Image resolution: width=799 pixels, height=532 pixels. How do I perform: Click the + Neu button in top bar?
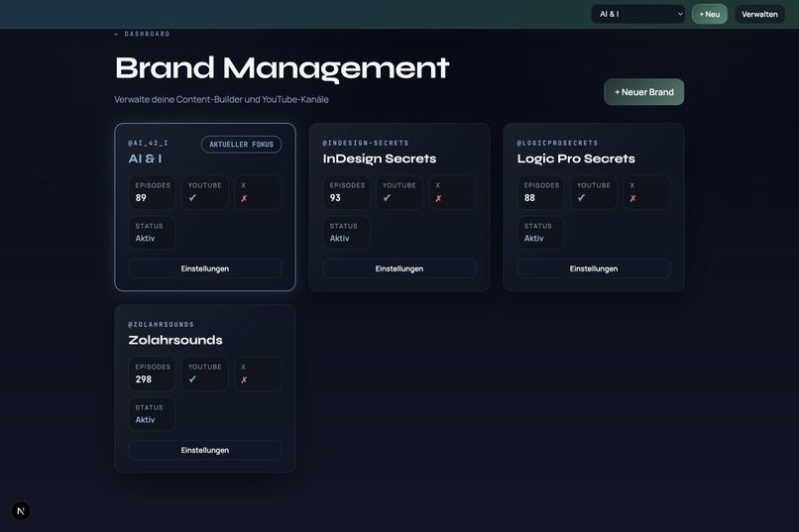(710, 14)
